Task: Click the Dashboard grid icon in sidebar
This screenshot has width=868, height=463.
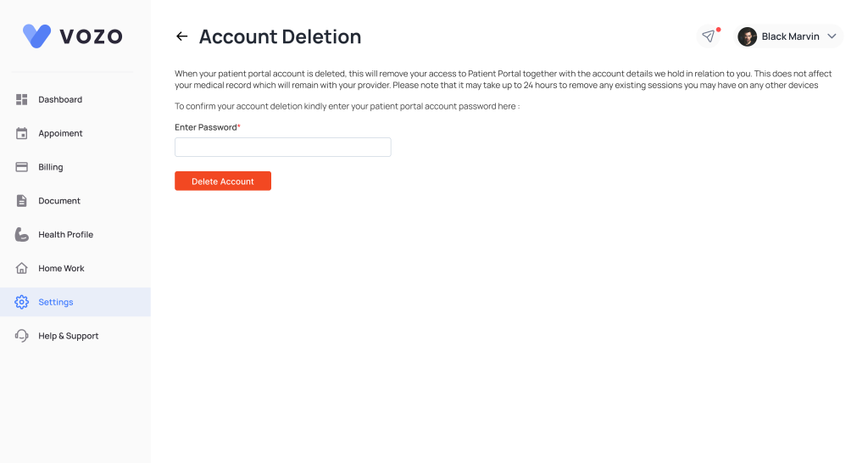Action: tap(22, 99)
